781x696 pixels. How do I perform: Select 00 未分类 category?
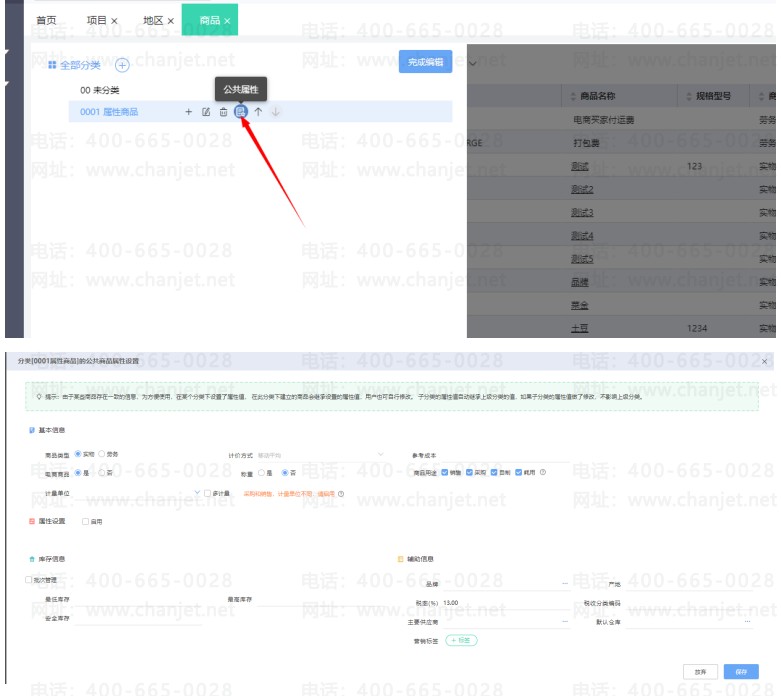[x=100, y=90]
